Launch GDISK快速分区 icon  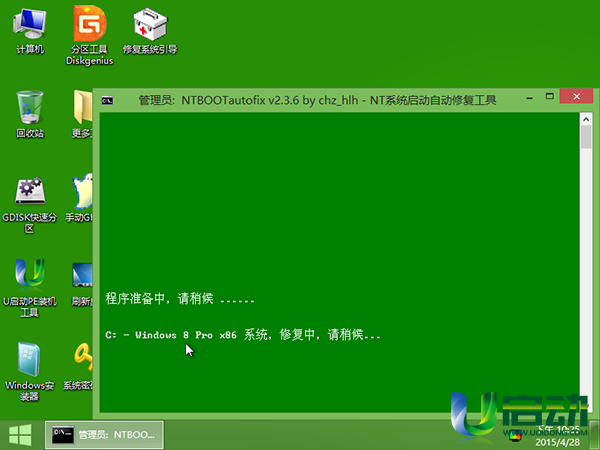(x=29, y=205)
